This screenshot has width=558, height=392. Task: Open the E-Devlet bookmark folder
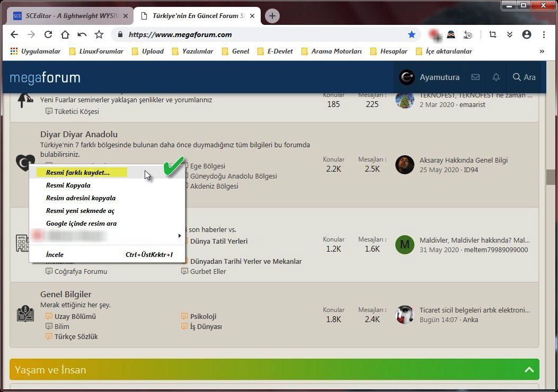[275, 51]
